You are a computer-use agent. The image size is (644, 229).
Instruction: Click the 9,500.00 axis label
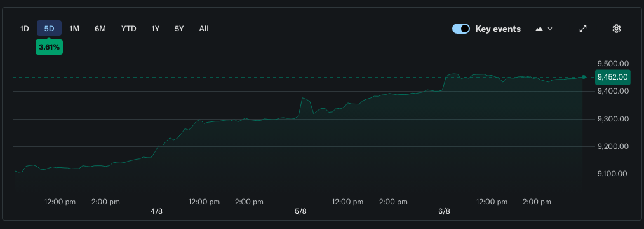(x=612, y=64)
